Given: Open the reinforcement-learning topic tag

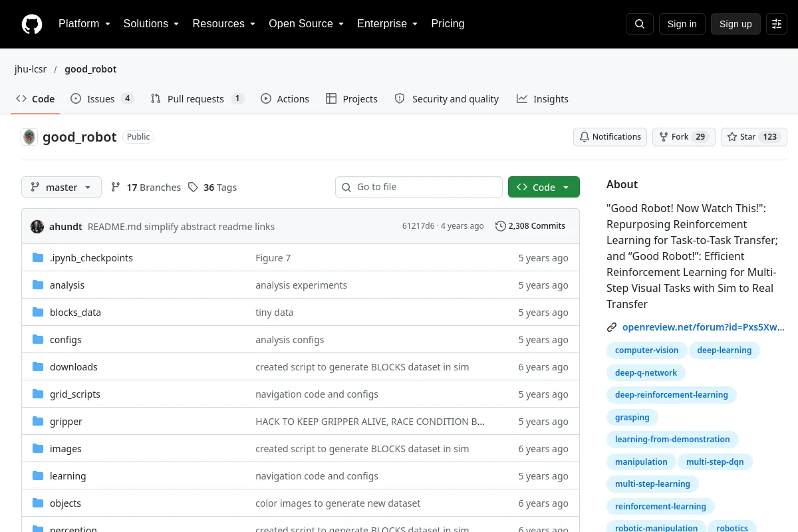Looking at the screenshot, I should coord(660,507).
